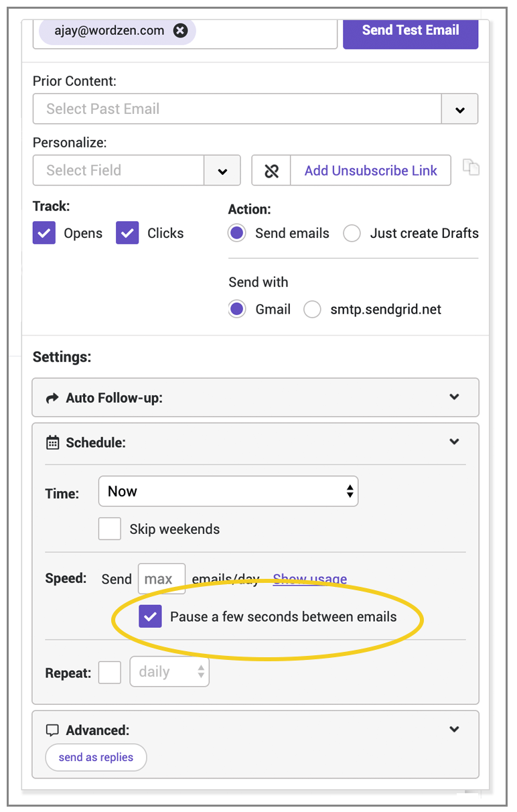Click the Advanced speech bubble icon
517x812 pixels.
click(52, 730)
